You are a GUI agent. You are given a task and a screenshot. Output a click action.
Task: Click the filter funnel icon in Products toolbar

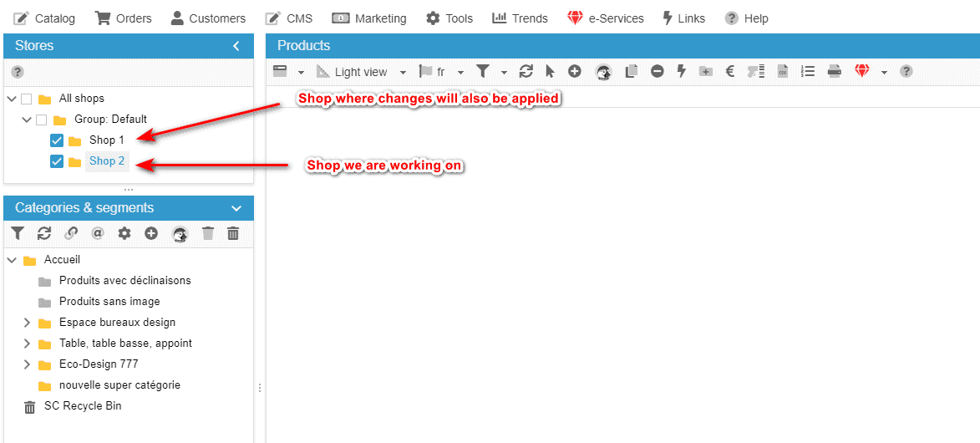pyautogui.click(x=482, y=71)
